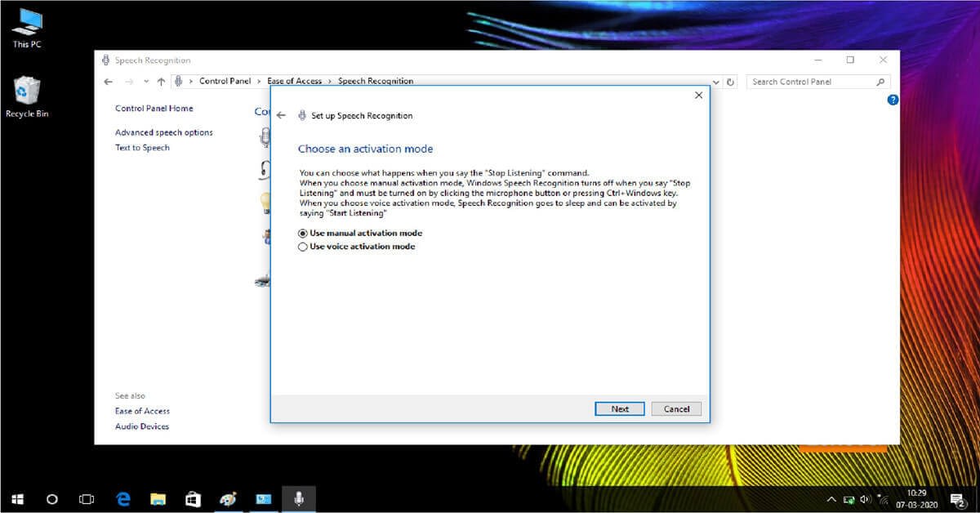Click the address bar microphone icon

tap(178, 81)
